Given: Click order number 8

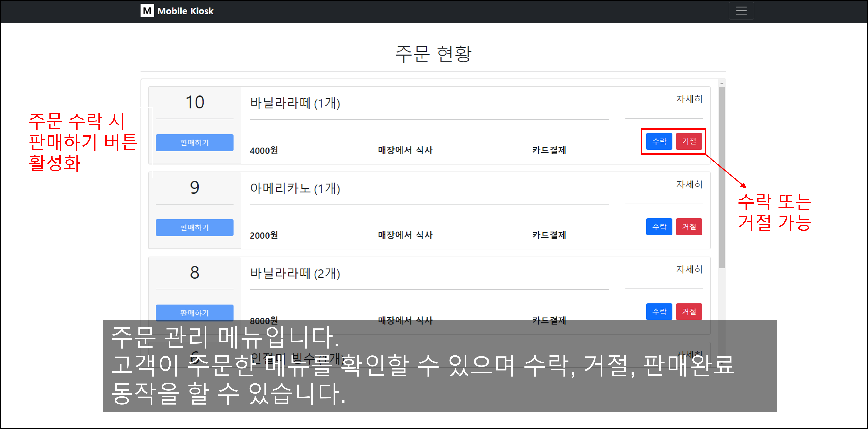Looking at the screenshot, I should click(195, 272).
